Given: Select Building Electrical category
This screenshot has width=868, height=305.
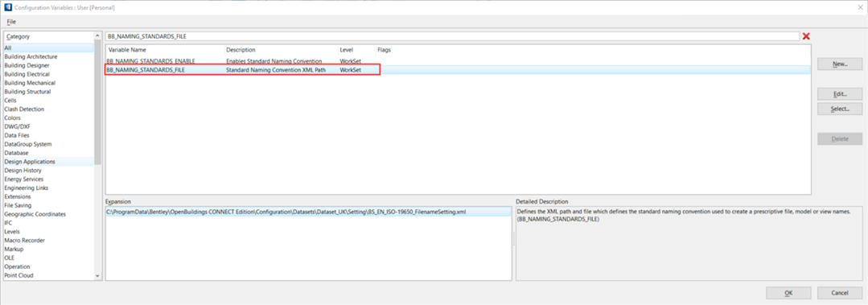Looking at the screenshot, I should [x=49, y=74].
